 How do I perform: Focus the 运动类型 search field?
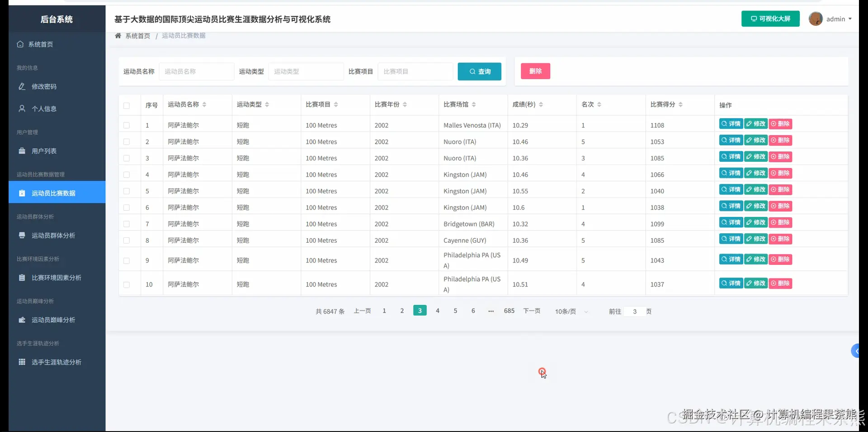tap(306, 71)
